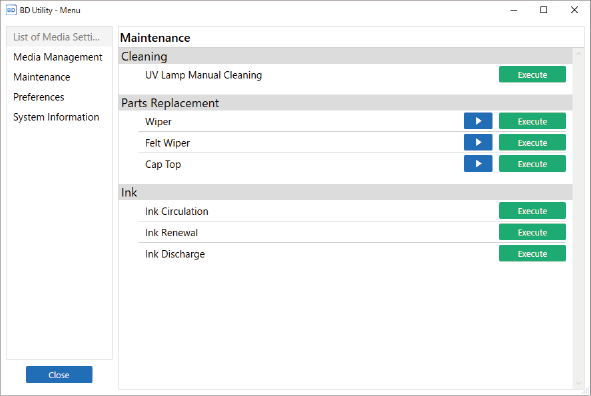
Task: Execute Ink Renewal
Action: point(532,232)
